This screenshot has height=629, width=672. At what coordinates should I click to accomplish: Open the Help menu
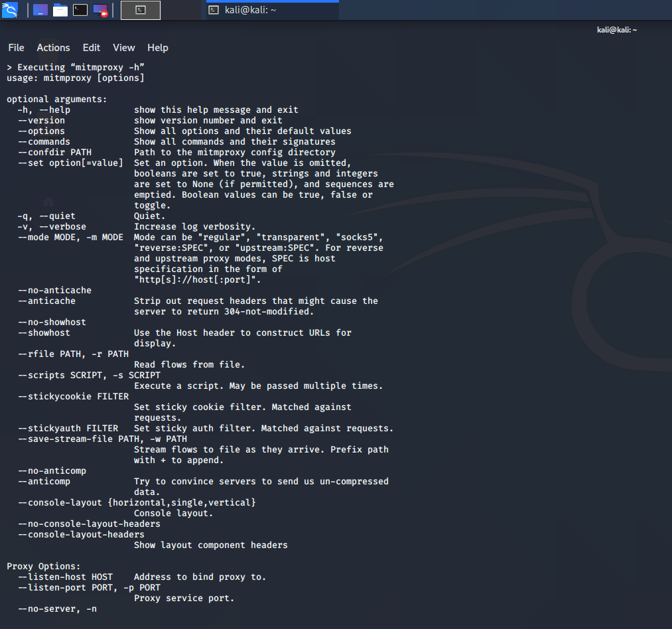158,48
